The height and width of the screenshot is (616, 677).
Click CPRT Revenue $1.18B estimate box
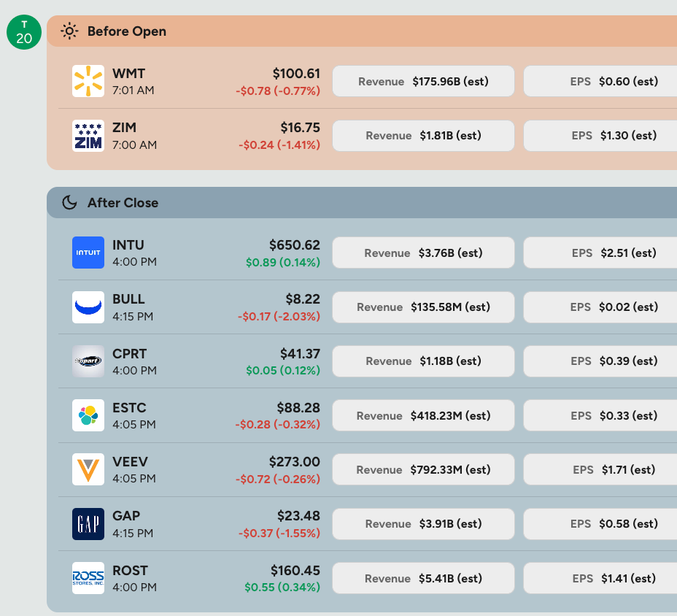[x=423, y=361]
